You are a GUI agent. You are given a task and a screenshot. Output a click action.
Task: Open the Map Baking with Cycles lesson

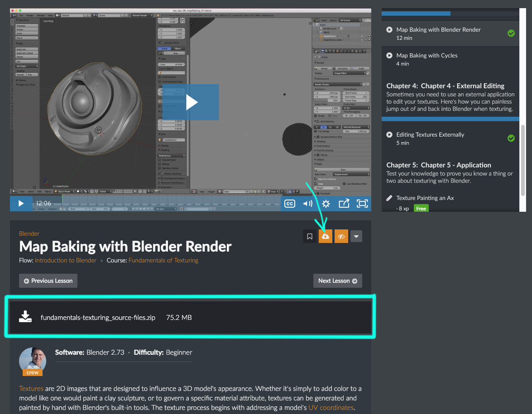coord(427,56)
